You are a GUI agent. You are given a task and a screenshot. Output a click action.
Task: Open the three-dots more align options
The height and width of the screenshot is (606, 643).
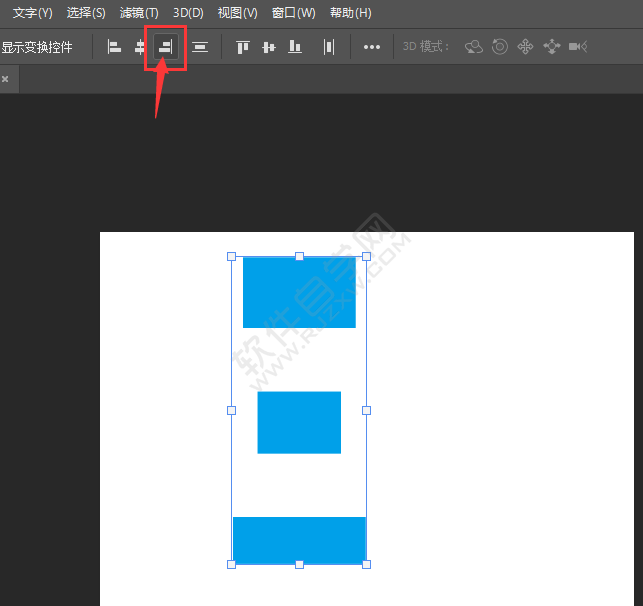click(372, 47)
